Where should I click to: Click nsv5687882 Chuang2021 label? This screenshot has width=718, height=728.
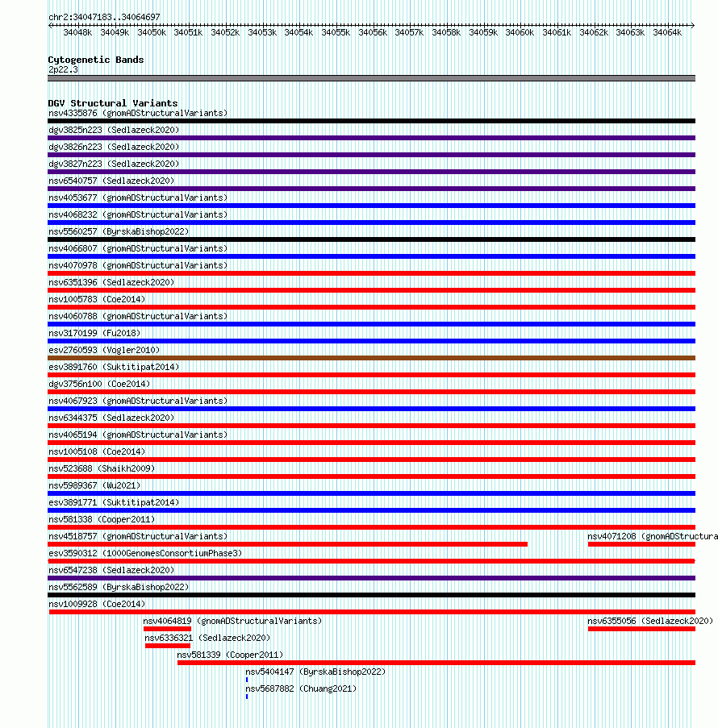tap(301, 689)
